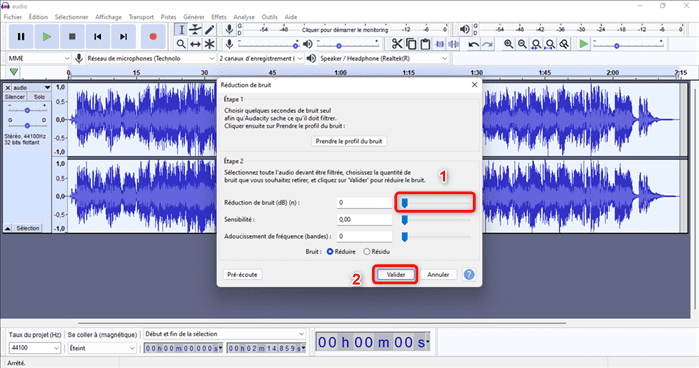Select the Réduire radio button
699x368 pixels.
(330, 252)
